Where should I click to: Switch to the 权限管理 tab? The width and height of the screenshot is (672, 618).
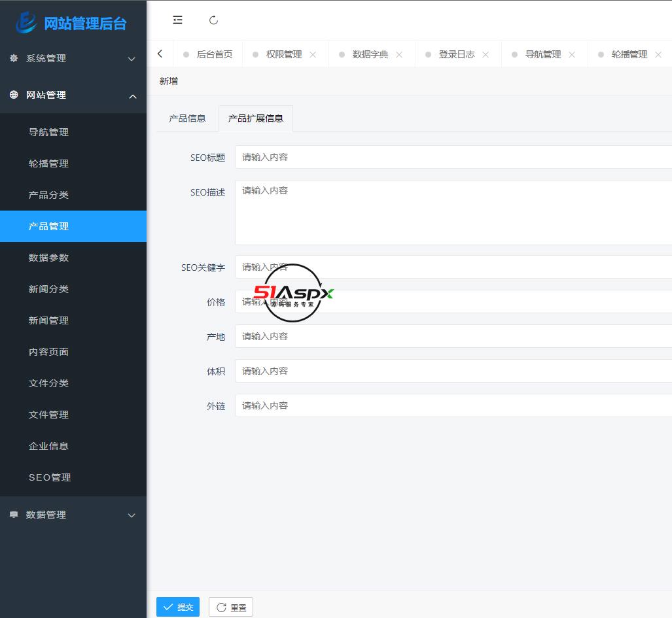click(284, 54)
